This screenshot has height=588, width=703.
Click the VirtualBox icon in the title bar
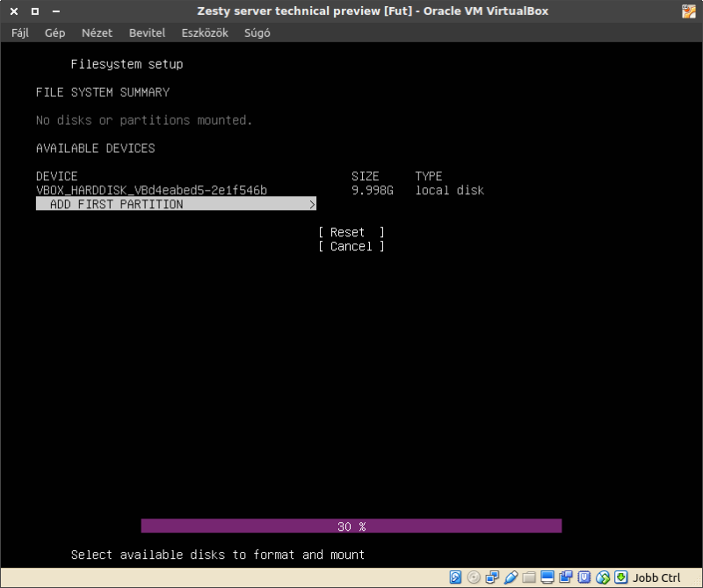[x=689, y=11]
